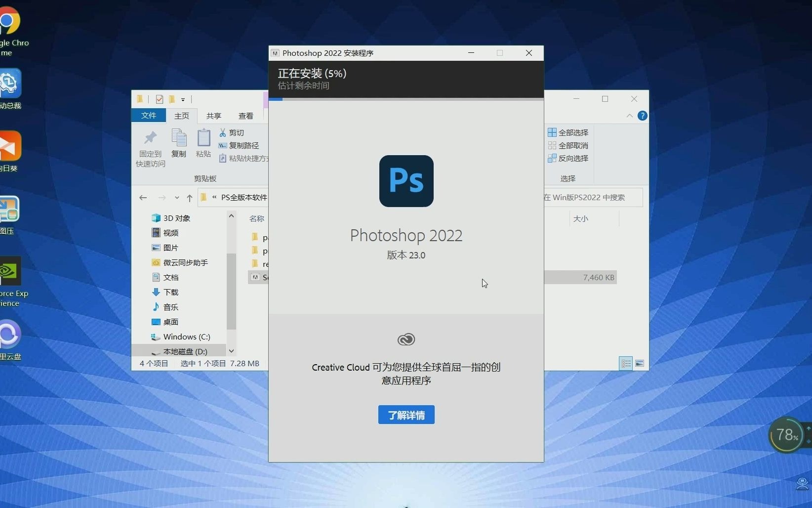812x508 pixels.
Task: Click 全部取消 in Explorer ribbon
Action: click(x=568, y=145)
